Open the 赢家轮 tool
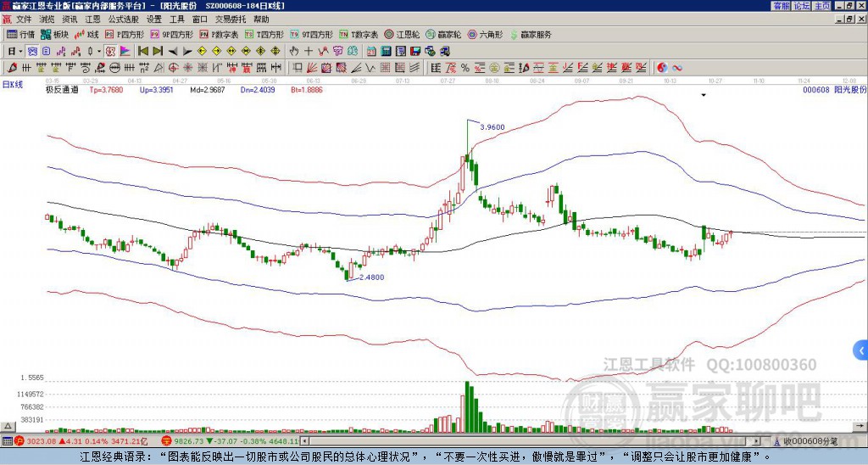The image size is (868, 465). click(444, 35)
